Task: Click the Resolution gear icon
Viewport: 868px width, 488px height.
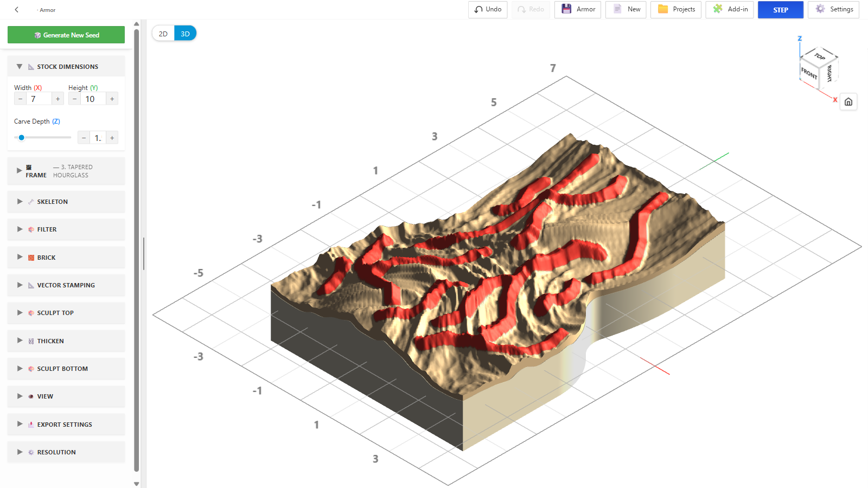Action: click(31, 452)
